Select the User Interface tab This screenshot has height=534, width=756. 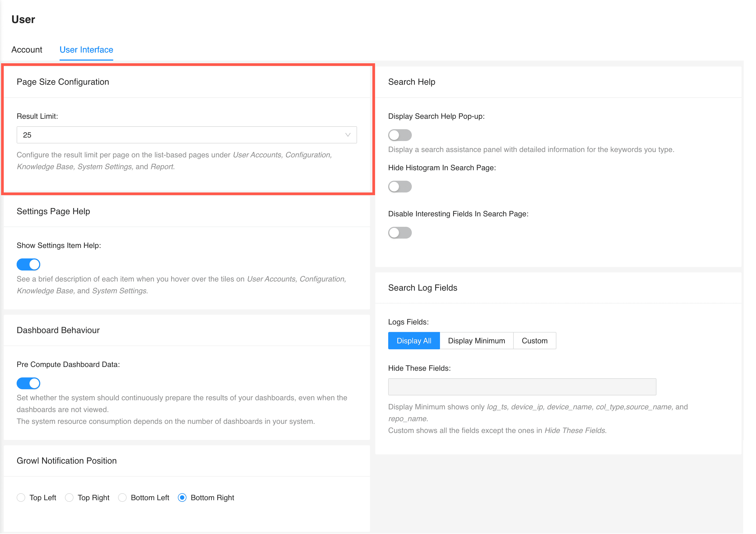86,50
